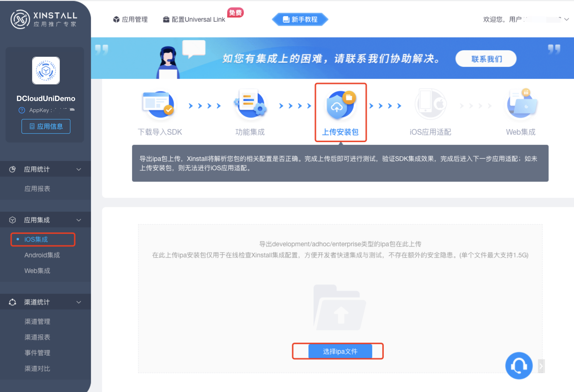
Task: Click the DCloudUniDemo app icon thumbnail
Action: (x=46, y=71)
